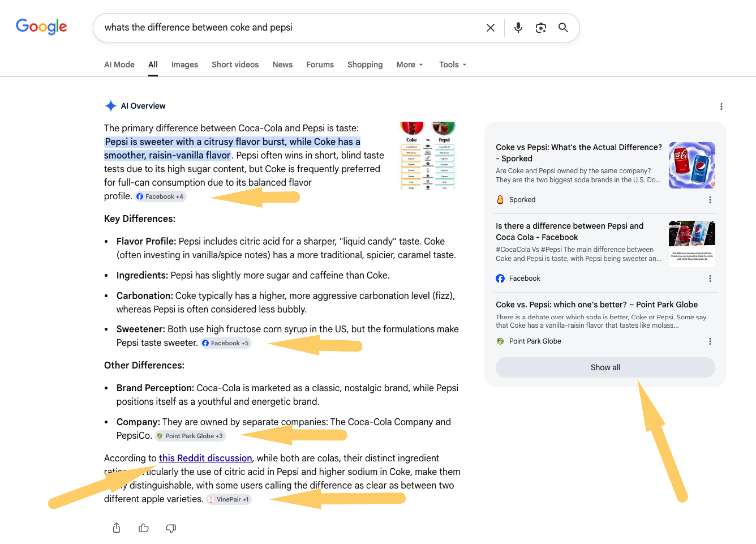This screenshot has width=756, height=544.
Task: Click the AI Overview sparkle icon
Action: click(111, 106)
